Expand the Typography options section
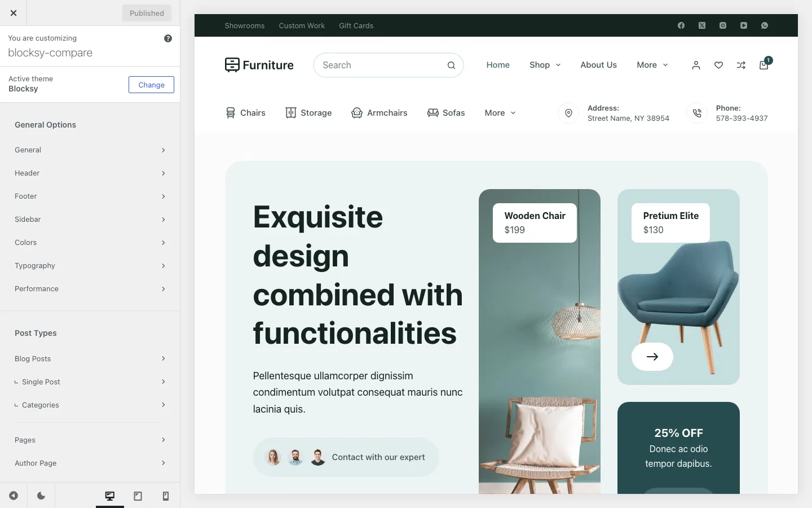The image size is (812, 508). pos(90,265)
